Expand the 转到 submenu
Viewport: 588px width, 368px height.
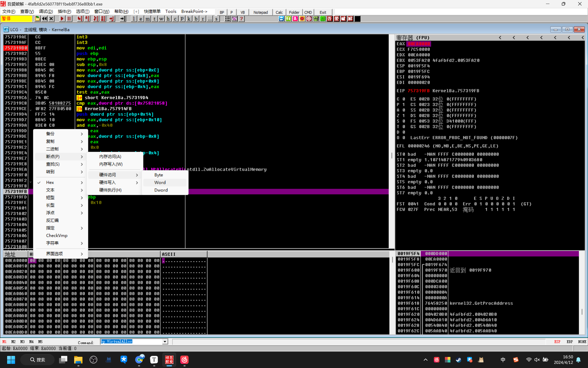61,172
